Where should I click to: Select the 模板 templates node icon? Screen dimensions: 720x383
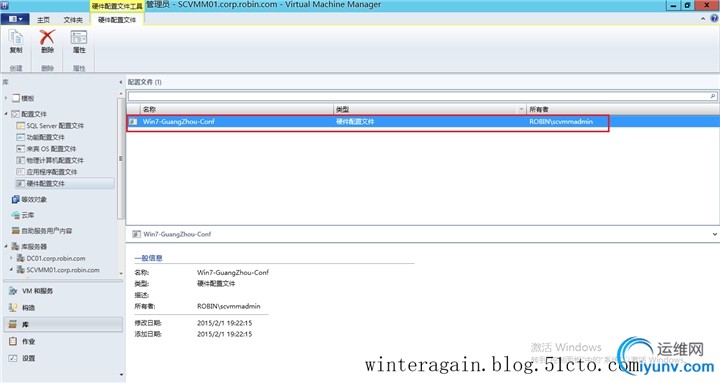coord(16,98)
